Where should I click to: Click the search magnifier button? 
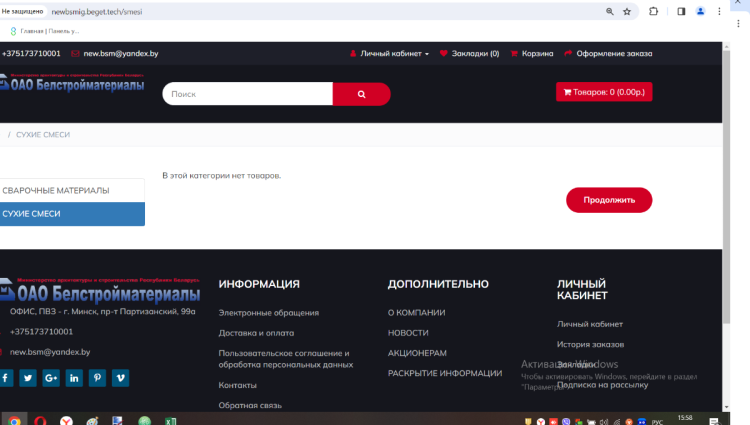[x=362, y=94]
